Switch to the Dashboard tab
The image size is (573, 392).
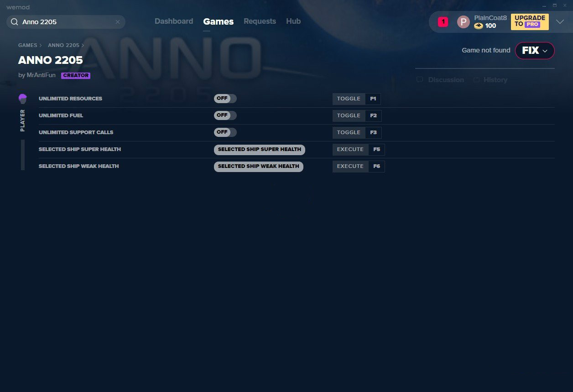point(174,21)
